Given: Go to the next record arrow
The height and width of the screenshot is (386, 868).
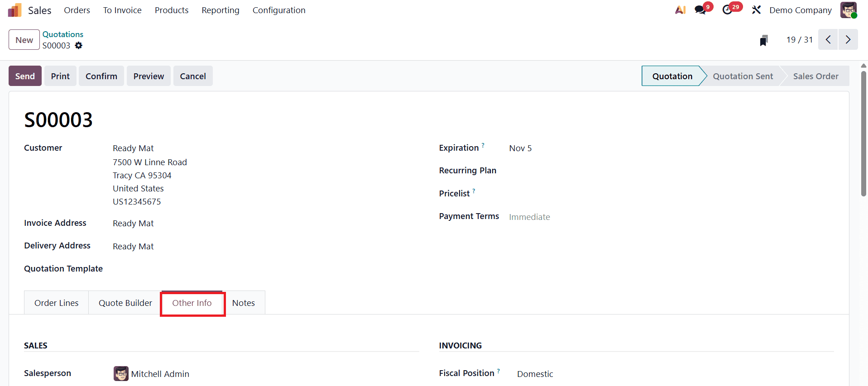Looking at the screenshot, I should point(848,40).
